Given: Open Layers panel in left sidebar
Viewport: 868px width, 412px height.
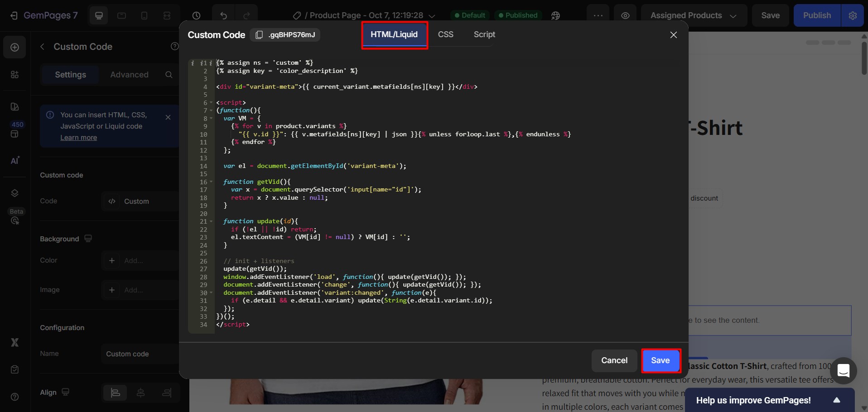Looking at the screenshot, I should click(x=14, y=193).
